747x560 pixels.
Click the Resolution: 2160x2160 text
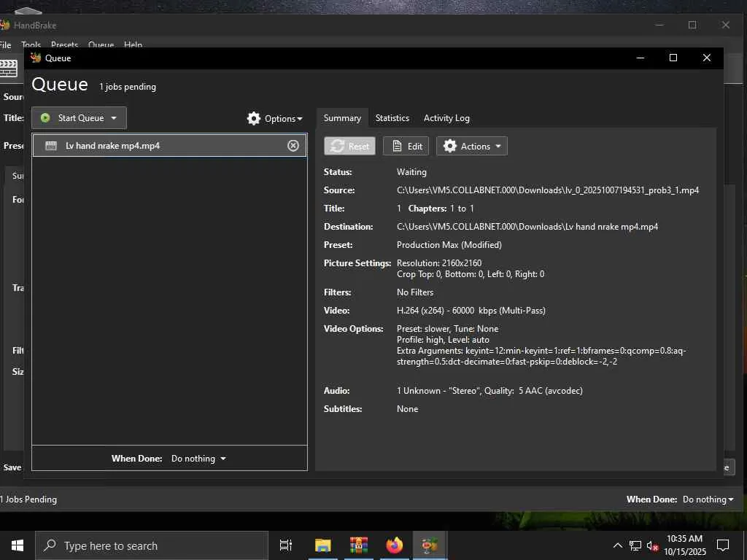439,262
